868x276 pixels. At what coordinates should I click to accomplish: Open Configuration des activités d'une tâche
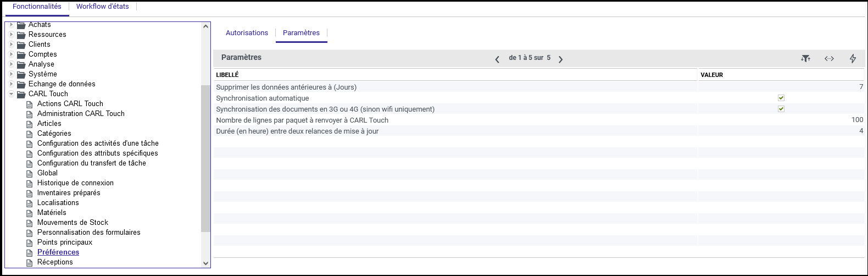[x=98, y=143]
